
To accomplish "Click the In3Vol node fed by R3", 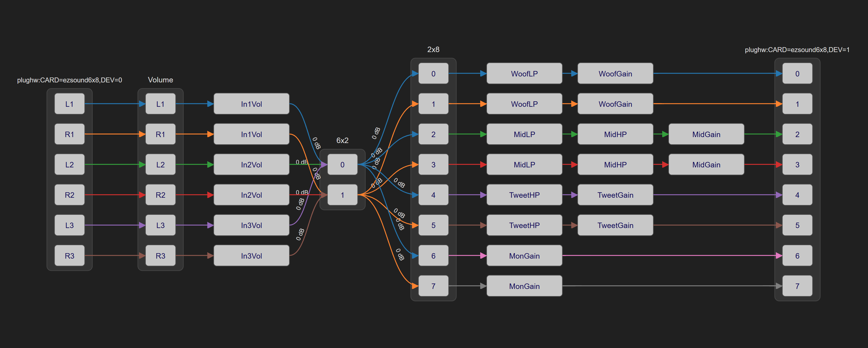I will tap(251, 255).
